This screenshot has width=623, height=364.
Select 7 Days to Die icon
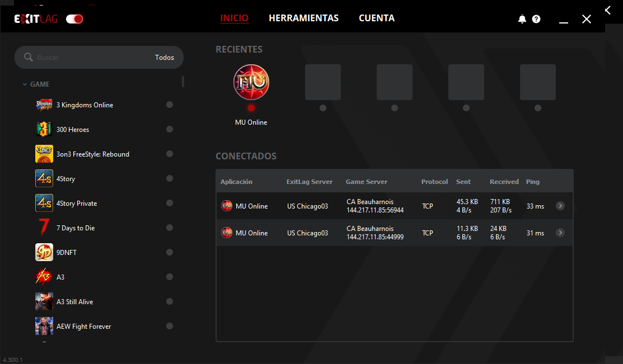44,228
